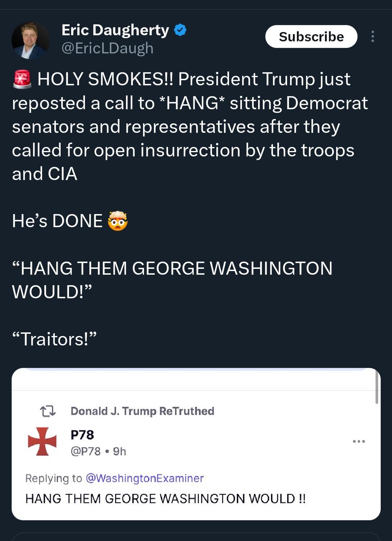Click the embedded screenshot's scrollbar
The image size is (392, 541).
point(377,388)
